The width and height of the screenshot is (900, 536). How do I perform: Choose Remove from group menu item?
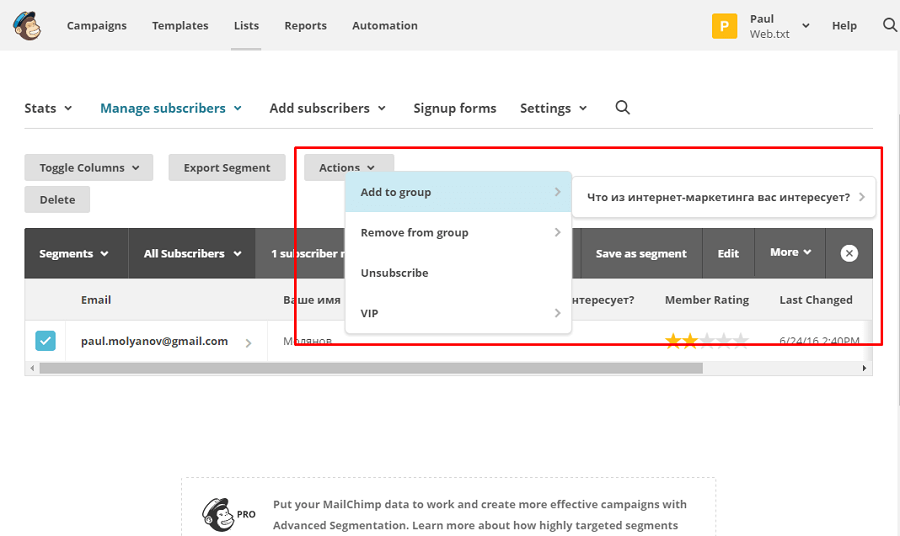414,233
